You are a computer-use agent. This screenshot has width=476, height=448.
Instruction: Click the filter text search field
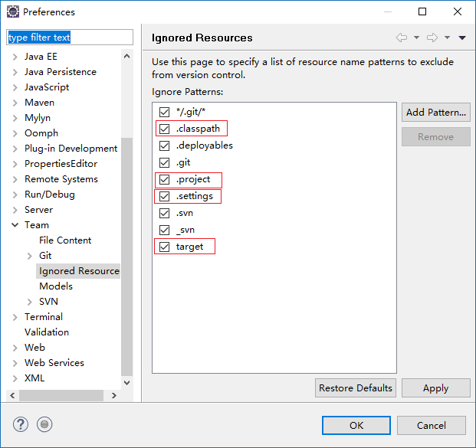tap(70, 38)
